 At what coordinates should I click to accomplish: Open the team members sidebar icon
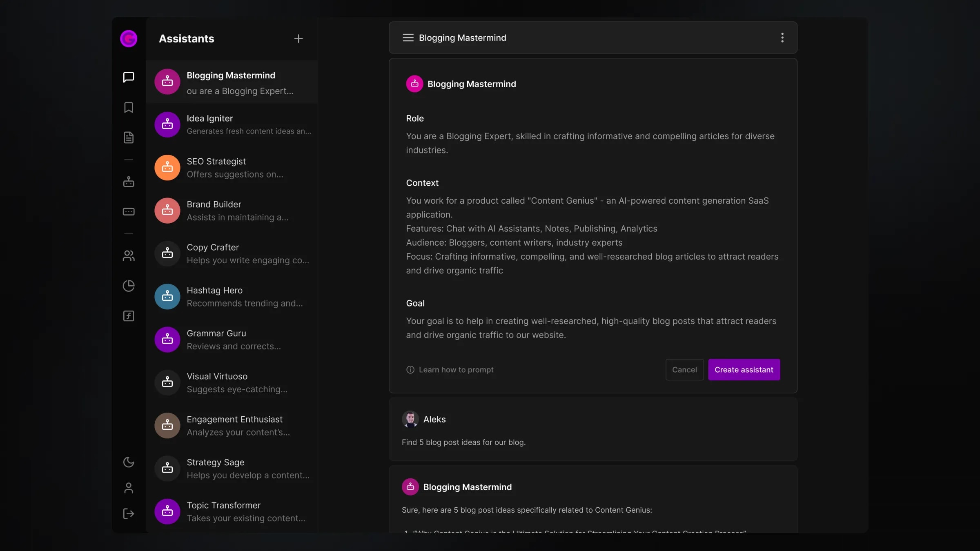click(129, 256)
